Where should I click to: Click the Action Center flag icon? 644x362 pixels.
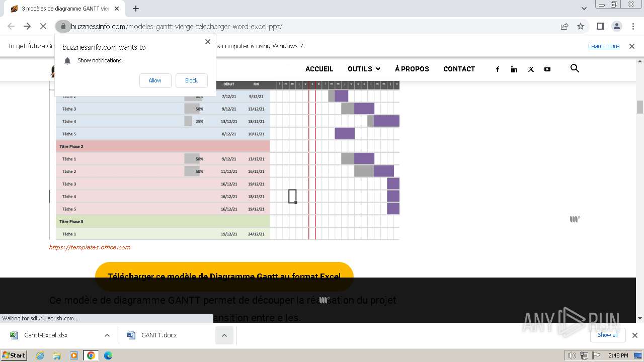coord(596,355)
